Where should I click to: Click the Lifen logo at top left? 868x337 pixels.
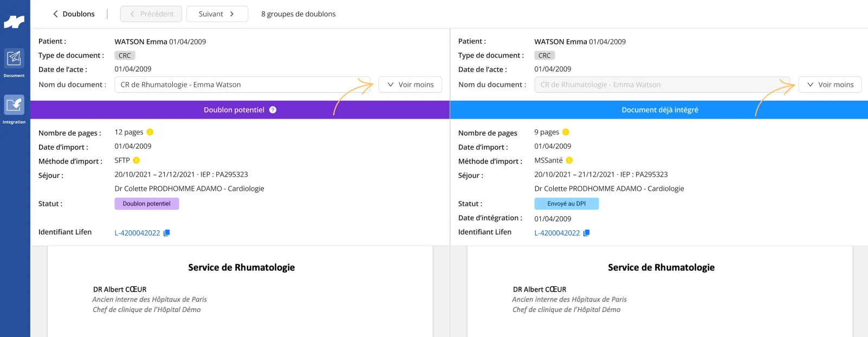pyautogui.click(x=14, y=22)
